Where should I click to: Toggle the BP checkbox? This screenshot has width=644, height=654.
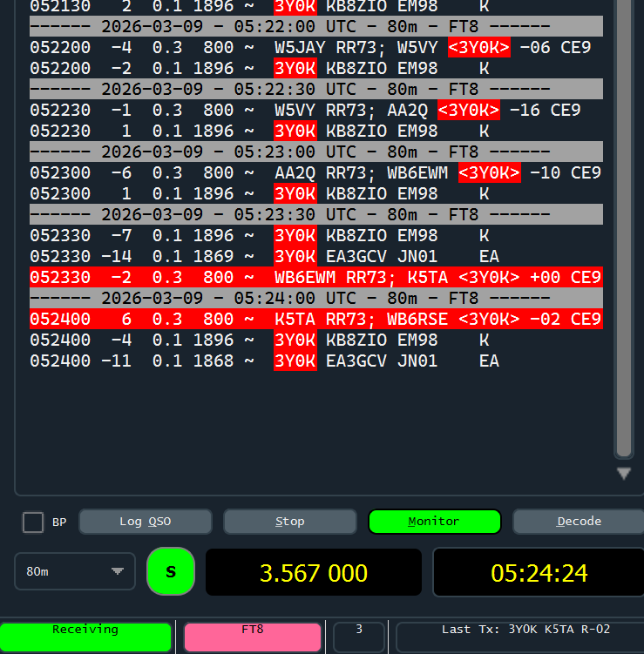[x=33, y=523]
